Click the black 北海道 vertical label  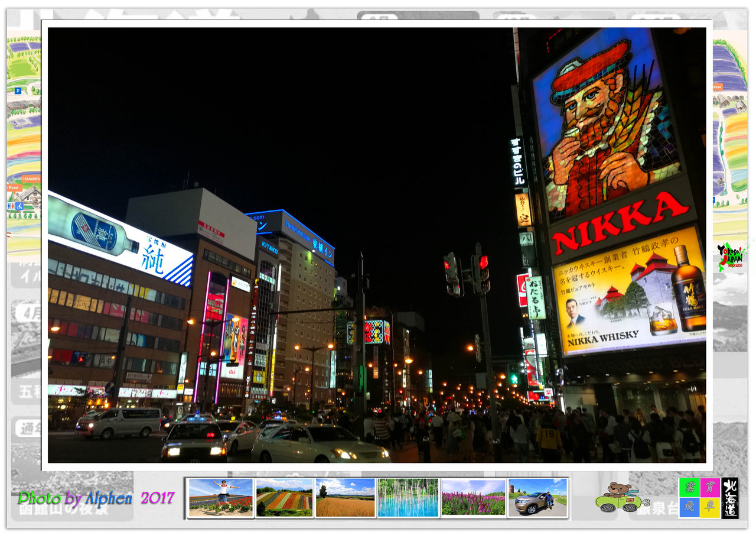pyautogui.click(x=730, y=498)
